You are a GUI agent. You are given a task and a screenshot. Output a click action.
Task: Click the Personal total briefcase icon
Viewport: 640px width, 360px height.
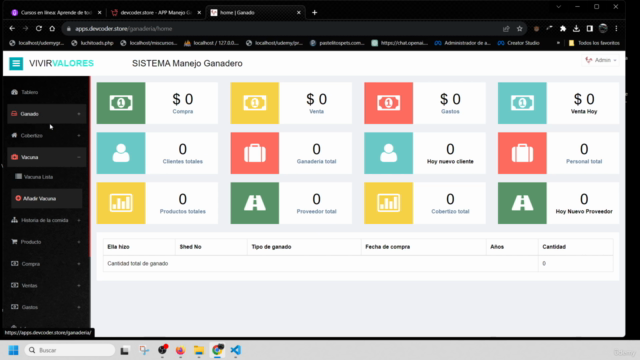(522, 153)
